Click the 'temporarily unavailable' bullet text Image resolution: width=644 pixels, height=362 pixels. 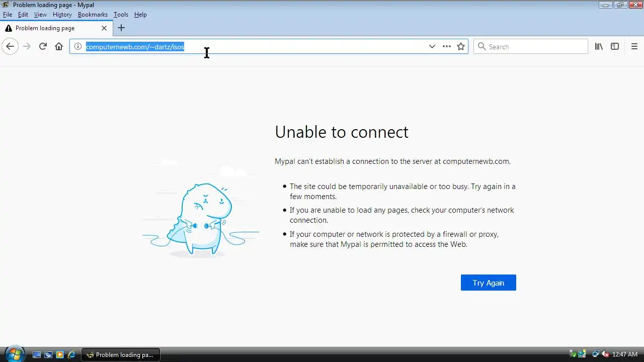(x=403, y=192)
